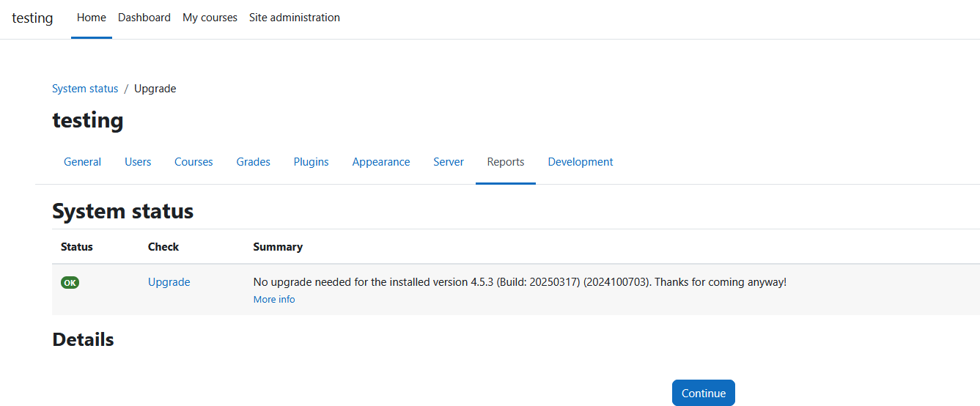Select the Reports tab
The height and width of the screenshot is (406, 980).
pyautogui.click(x=506, y=162)
